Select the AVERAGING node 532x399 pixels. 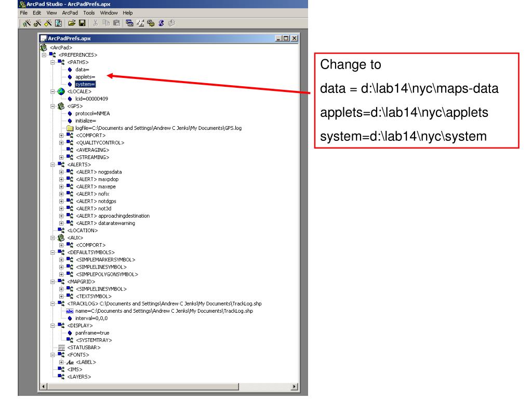92,150
